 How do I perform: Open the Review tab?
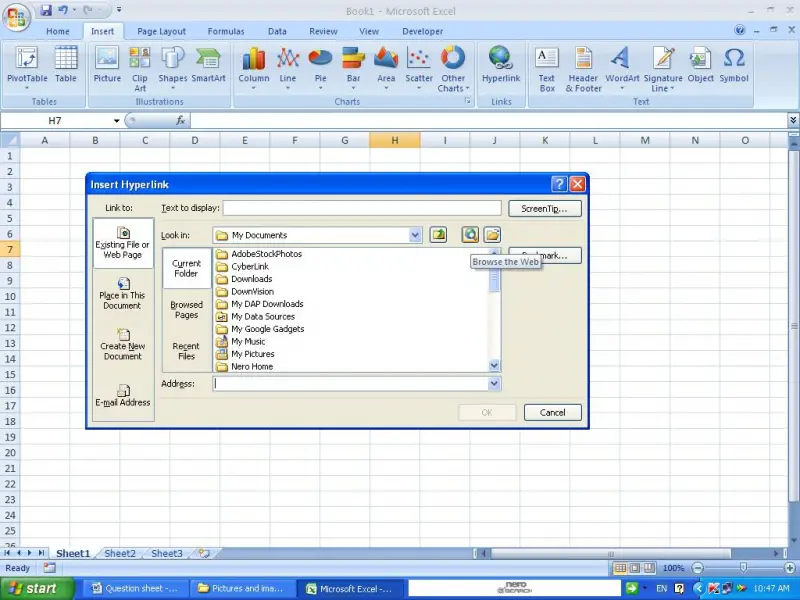(323, 31)
